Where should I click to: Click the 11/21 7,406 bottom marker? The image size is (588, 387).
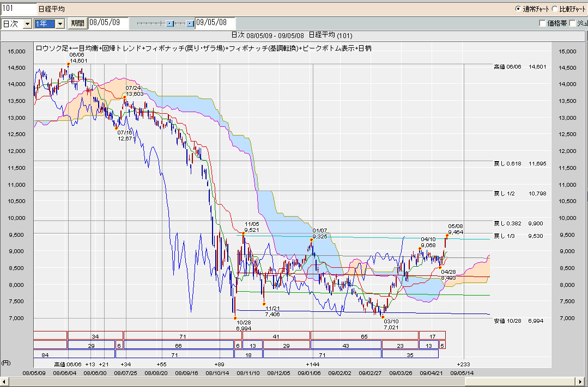[264, 304]
